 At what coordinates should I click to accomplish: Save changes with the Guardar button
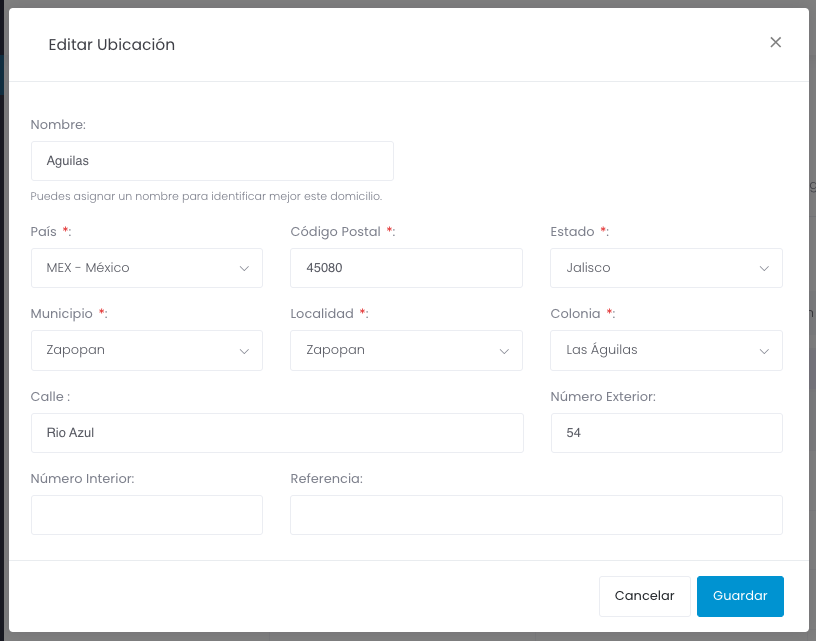click(x=740, y=596)
